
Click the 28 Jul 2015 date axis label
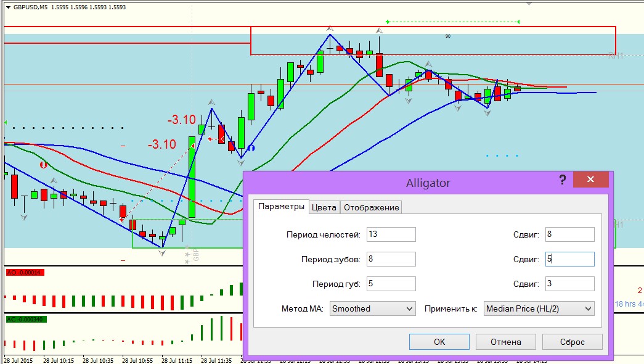[x=18, y=361]
